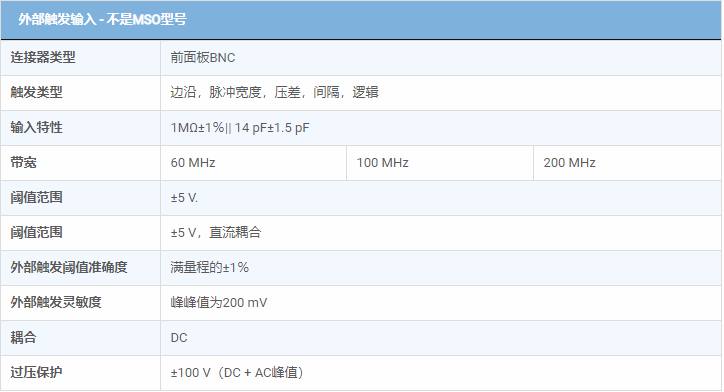Screen dimensions: 724x392
Task: Click the 满量程的±1% value cell
Action: 440,268
